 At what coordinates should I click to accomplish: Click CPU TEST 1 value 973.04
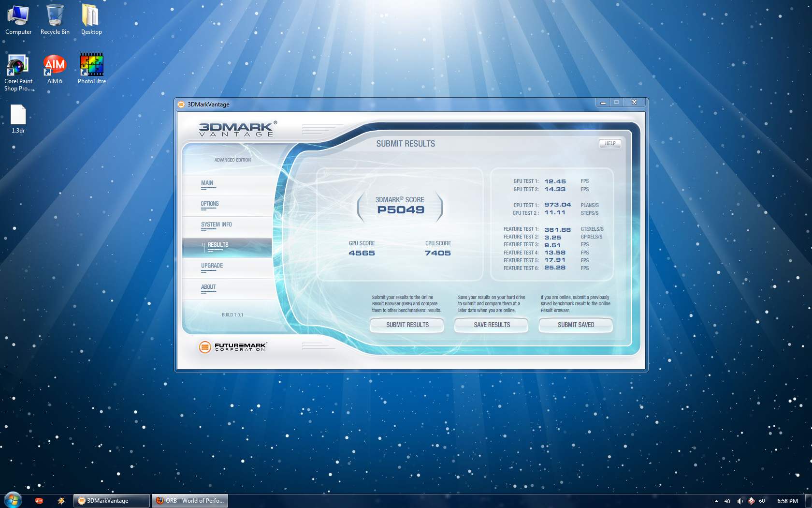[x=558, y=205]
